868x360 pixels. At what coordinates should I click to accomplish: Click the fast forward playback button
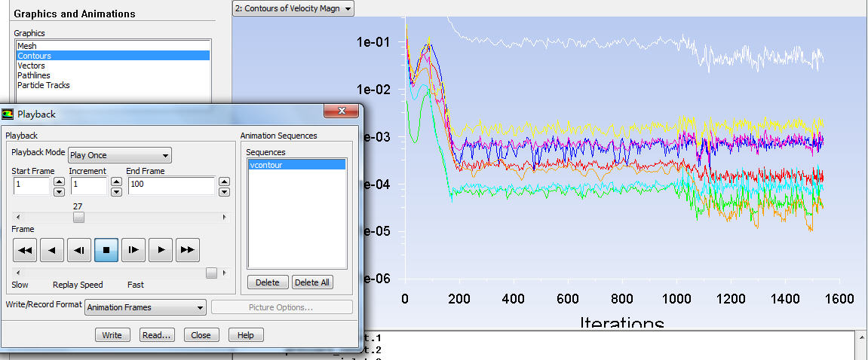click(x=187, y=250)
